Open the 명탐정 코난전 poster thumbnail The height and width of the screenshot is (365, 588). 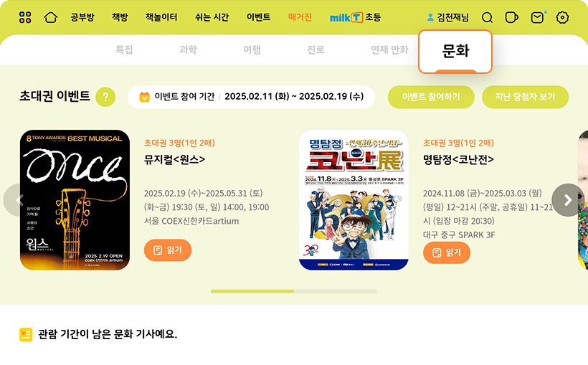click(354, 200)
